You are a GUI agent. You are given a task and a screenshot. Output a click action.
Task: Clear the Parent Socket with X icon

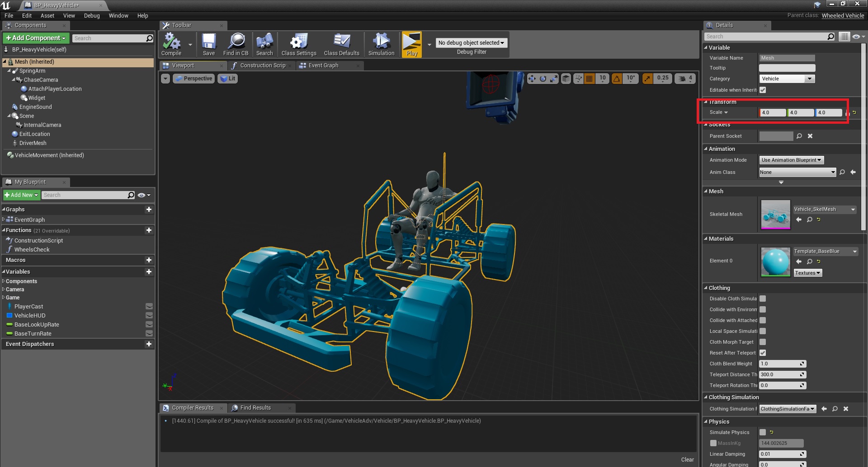pos(810,136)
